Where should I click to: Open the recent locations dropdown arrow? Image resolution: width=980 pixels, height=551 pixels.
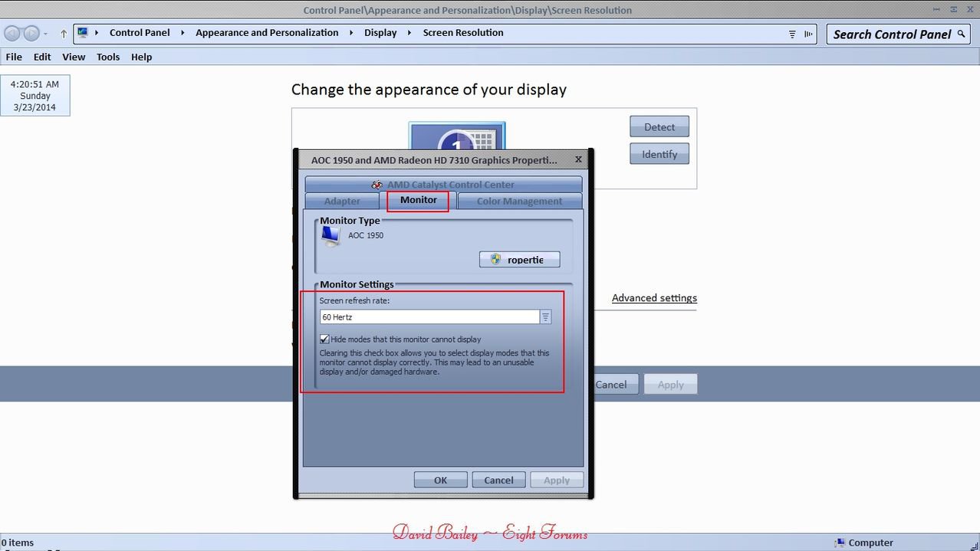[46, 34]
